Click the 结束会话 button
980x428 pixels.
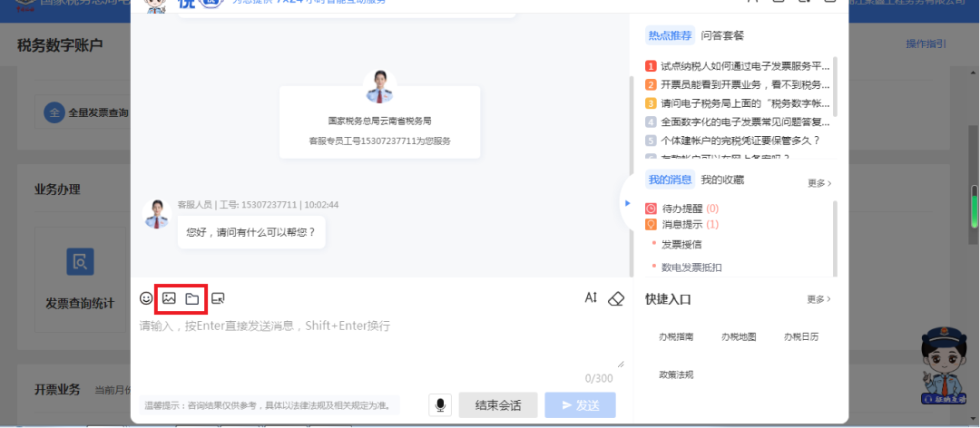498,405
